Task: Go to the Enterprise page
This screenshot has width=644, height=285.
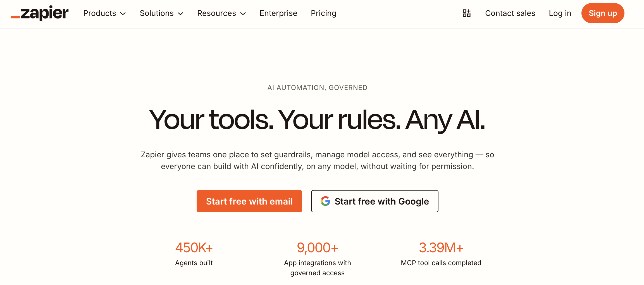Action: point(278,13)
